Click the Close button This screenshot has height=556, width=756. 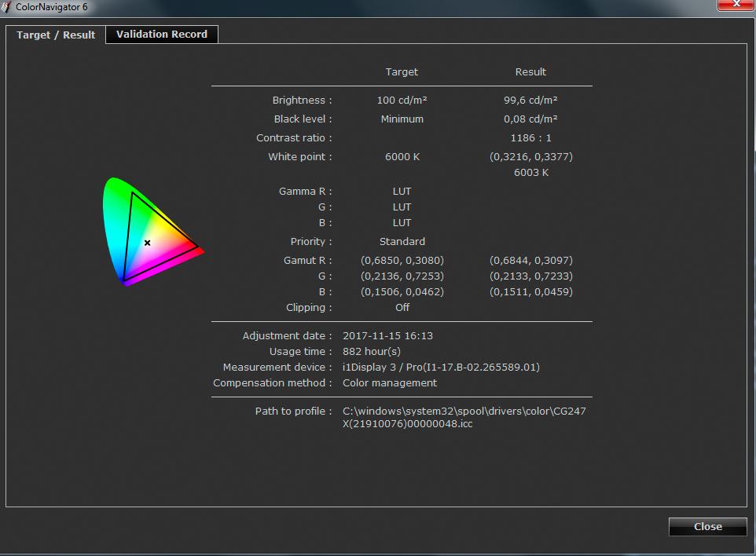click(x=708, y=527)
